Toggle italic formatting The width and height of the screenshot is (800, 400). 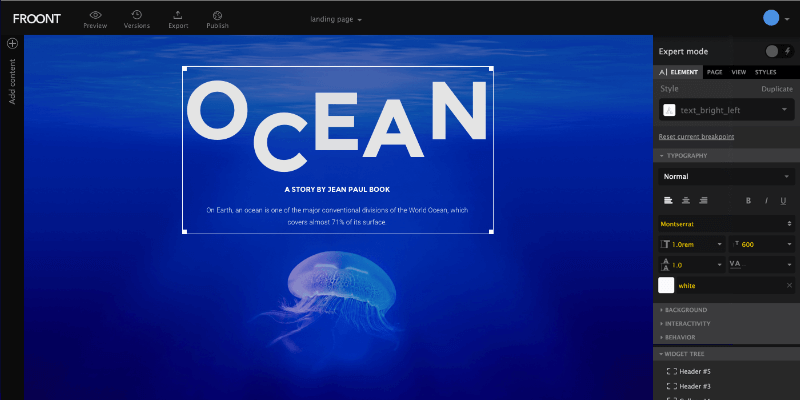click(x=766, y=201)
